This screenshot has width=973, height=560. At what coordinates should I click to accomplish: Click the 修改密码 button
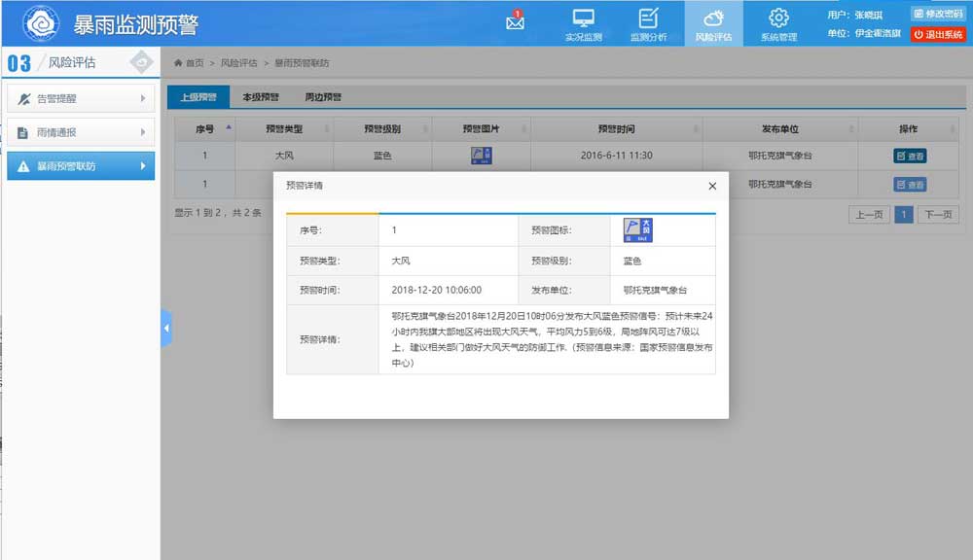tap(938, 14)
